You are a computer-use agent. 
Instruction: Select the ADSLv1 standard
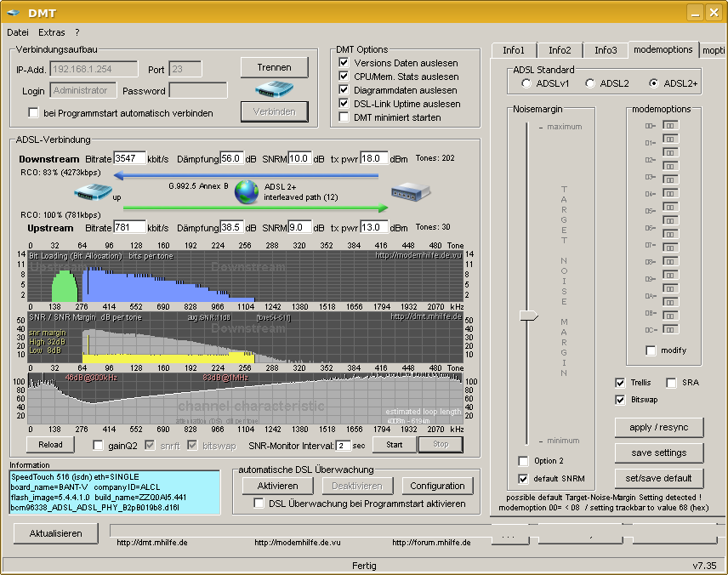(x=526, y=83)
